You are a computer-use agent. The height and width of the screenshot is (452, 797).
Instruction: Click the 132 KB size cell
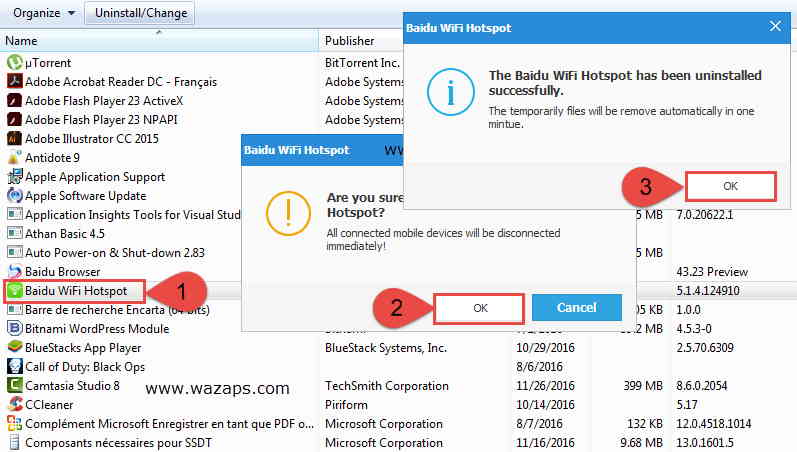[645, 424]
